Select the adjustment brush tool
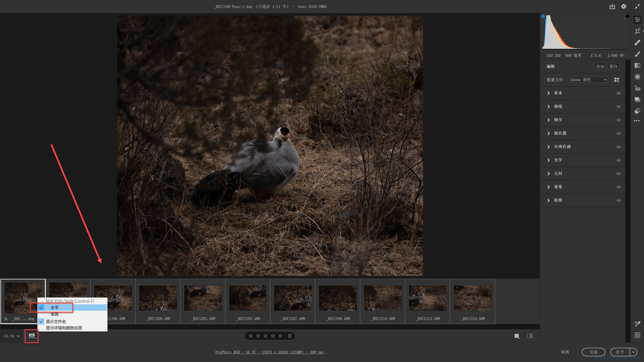This screenshot has height=362, width=644. 637,54
